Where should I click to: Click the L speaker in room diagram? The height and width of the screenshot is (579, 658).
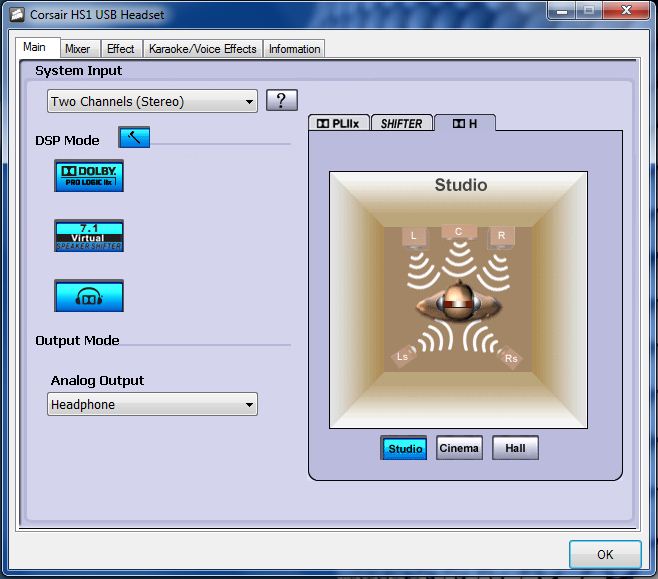tap(414, 237)
